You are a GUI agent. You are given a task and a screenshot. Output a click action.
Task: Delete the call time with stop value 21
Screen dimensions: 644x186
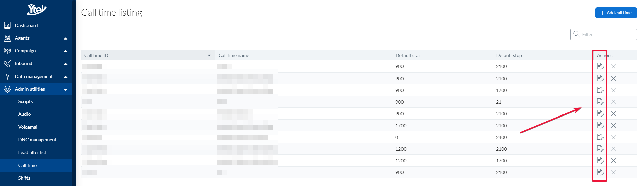pos(613,102)
